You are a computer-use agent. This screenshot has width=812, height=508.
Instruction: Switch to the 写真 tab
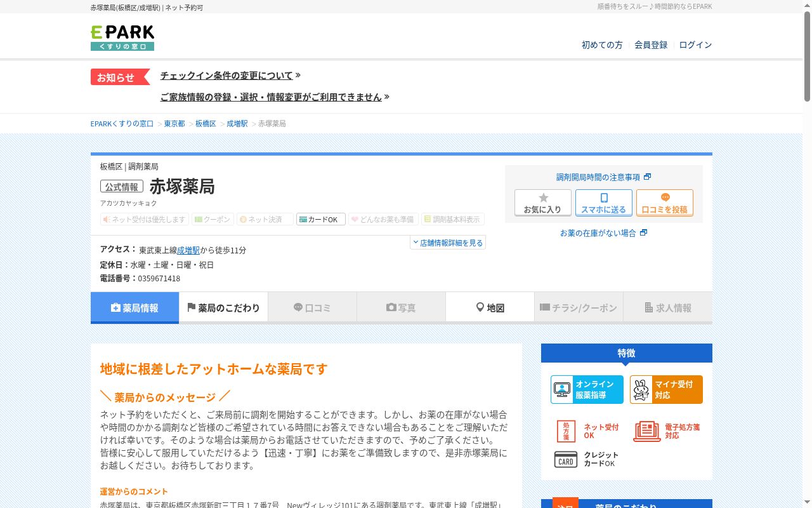point(401,308)
